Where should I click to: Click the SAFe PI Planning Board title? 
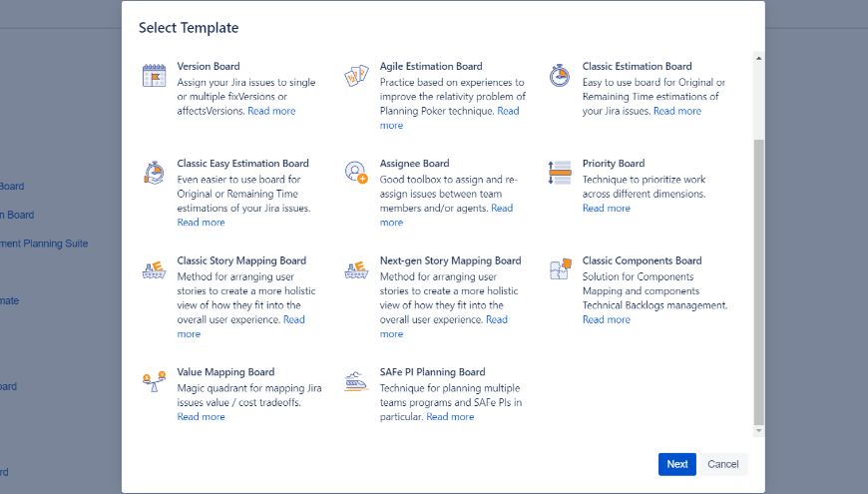pyautogui.click(x=432, y=372)
